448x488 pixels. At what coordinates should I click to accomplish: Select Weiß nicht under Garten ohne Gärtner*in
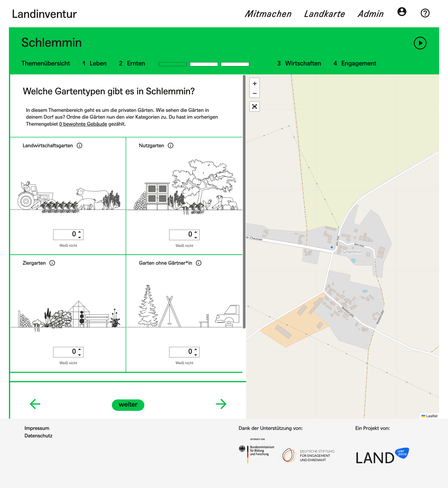[184, 363]
